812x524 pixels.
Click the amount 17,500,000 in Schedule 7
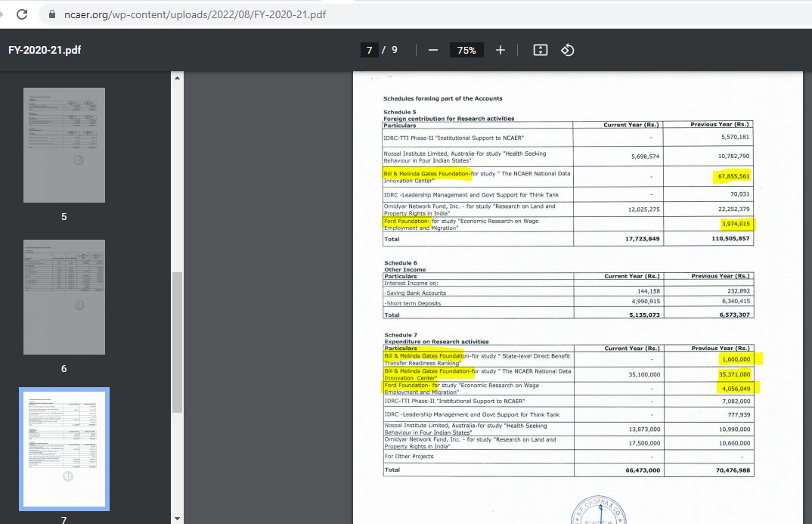pyautogui.click(x=644, y=443)
